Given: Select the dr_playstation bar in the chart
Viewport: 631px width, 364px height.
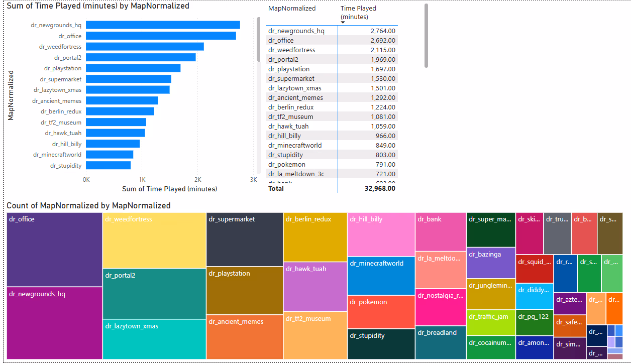Looking at the screenshot, I should pos(134,68).
